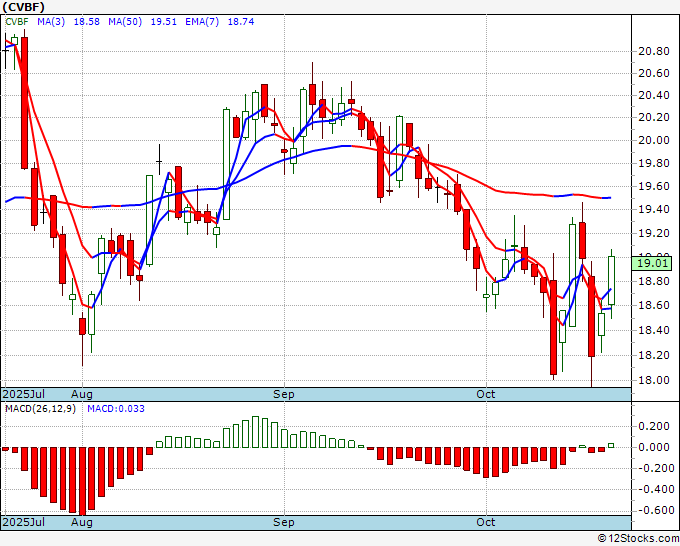Click the 20.80 price axis label
This screenshot has height=546, width=680.
click(654, 51)
